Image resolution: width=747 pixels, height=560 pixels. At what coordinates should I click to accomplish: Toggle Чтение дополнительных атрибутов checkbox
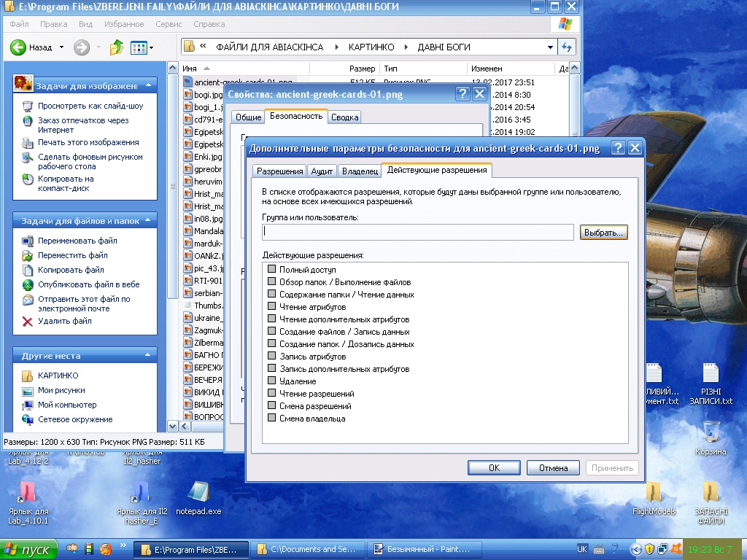271,319
